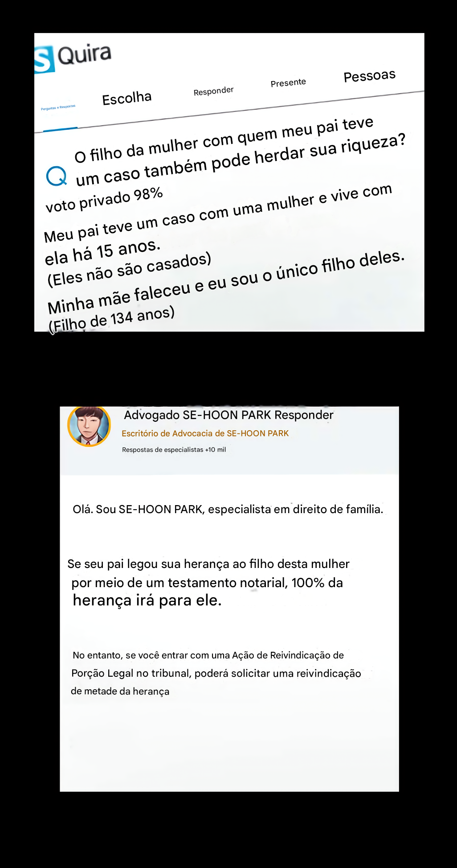Click the paragraph about testamento notarial

pyautogui.click(x=208, y=582)
